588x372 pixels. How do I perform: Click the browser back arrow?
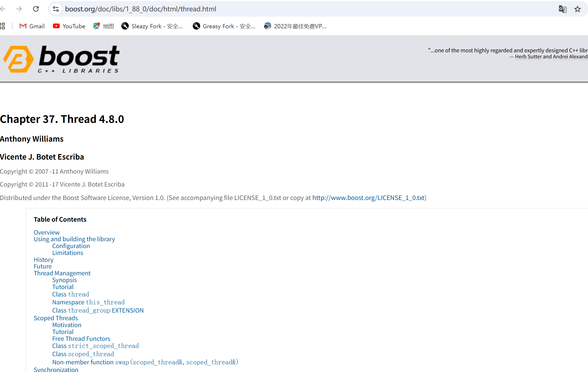[3, 9]
